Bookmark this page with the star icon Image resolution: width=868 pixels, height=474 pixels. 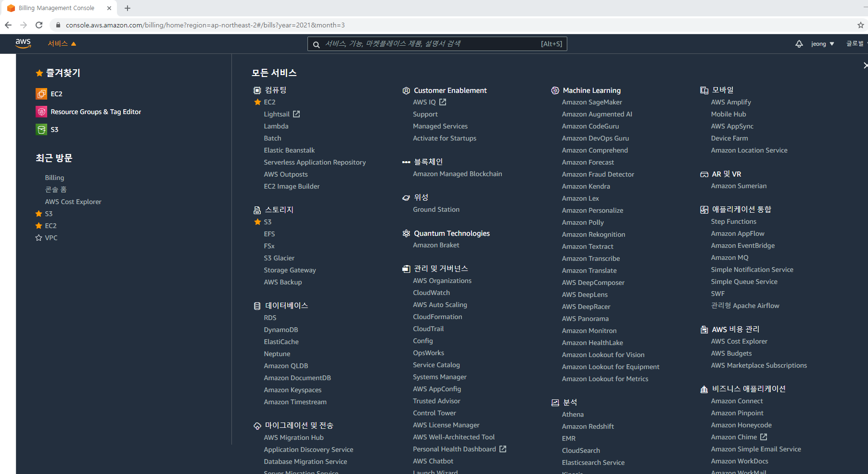[x=860, y=25]
